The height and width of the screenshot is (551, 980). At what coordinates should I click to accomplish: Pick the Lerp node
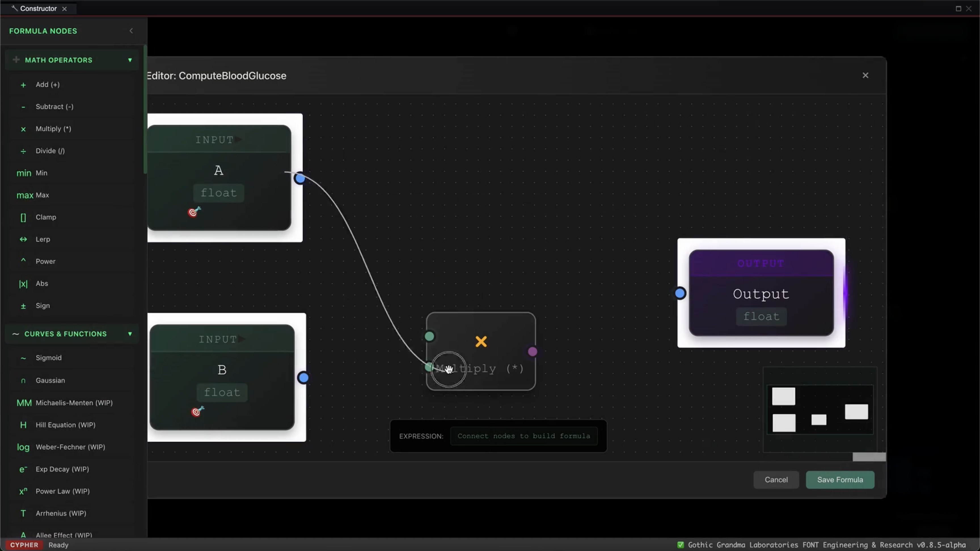tap(43, 239)
